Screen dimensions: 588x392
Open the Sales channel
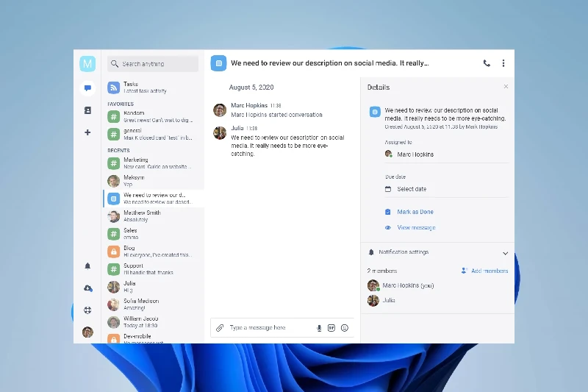coord(154,234)
